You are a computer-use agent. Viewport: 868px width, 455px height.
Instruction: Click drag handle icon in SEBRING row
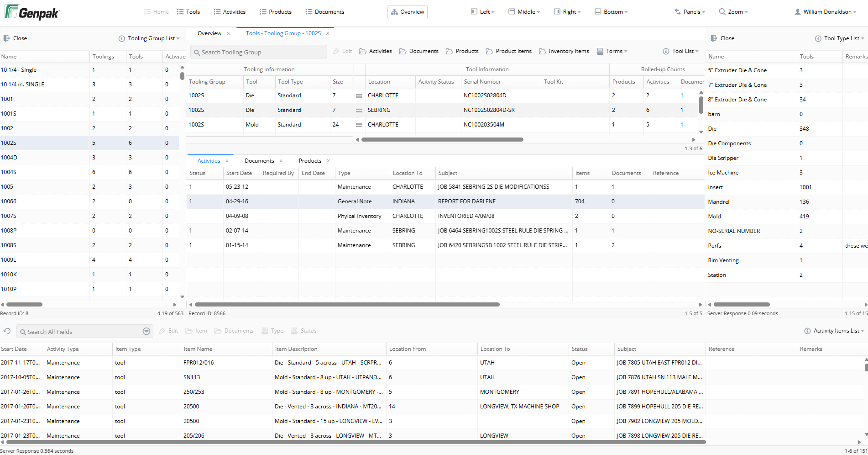click(359, 110)
